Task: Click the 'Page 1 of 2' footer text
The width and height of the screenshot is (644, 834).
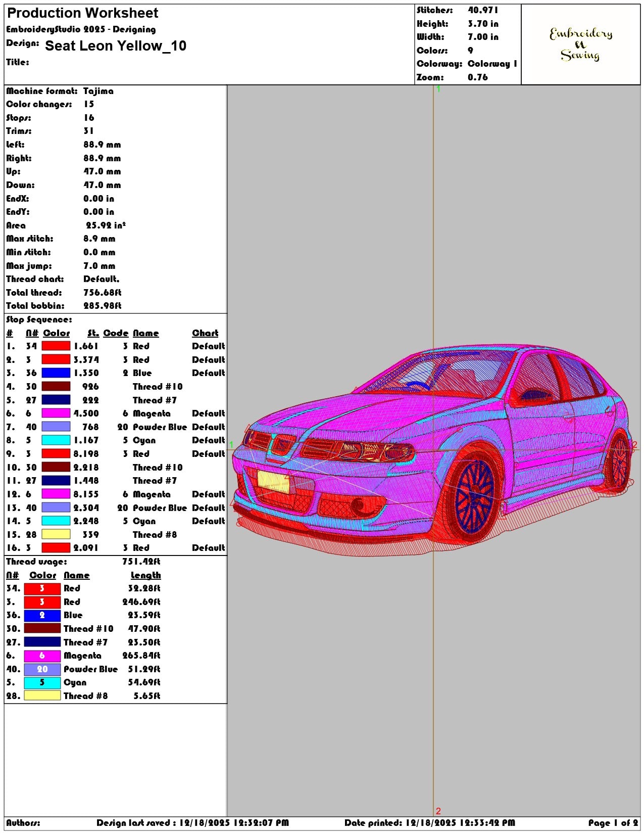Action: click(613, 823)
